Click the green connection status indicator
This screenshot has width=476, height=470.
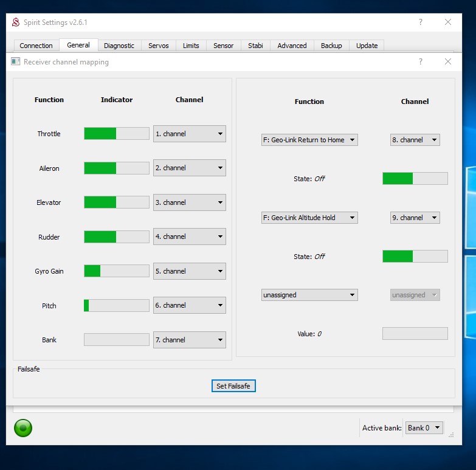coord(23,428)
